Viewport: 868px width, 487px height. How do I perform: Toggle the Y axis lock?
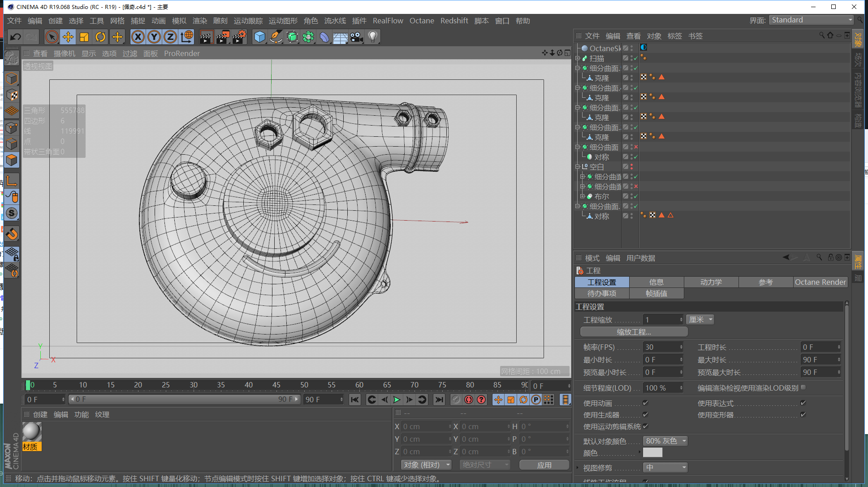154,37
